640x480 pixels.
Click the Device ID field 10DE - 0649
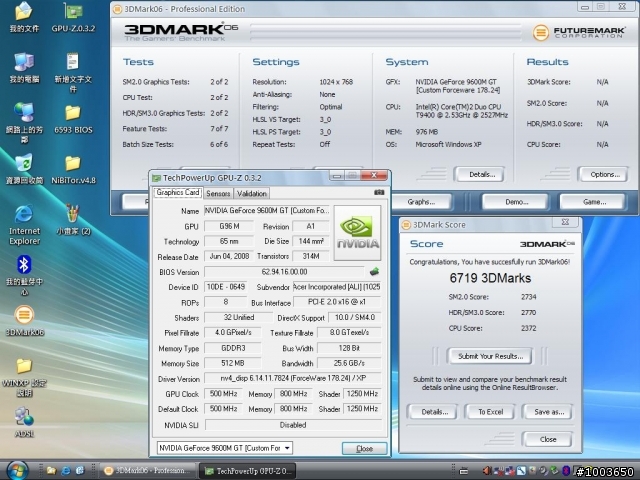pyautogui.click(x=226, y=287)
